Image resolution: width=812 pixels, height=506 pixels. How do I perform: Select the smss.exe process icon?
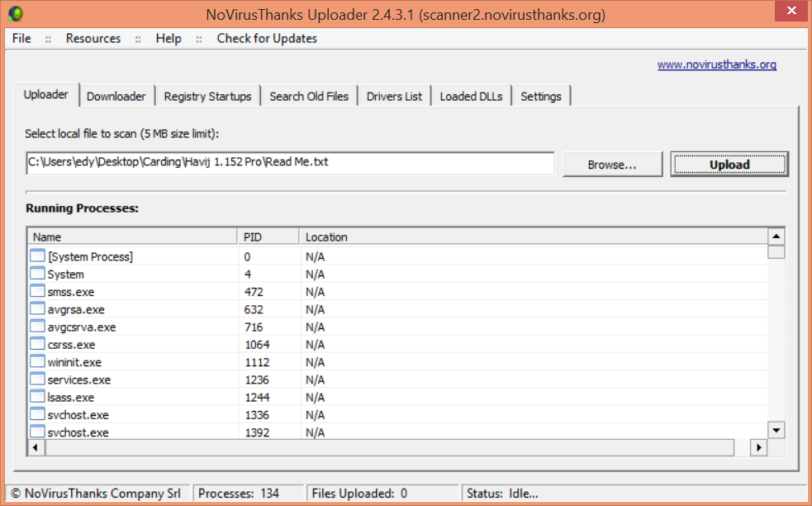point(37,291)
